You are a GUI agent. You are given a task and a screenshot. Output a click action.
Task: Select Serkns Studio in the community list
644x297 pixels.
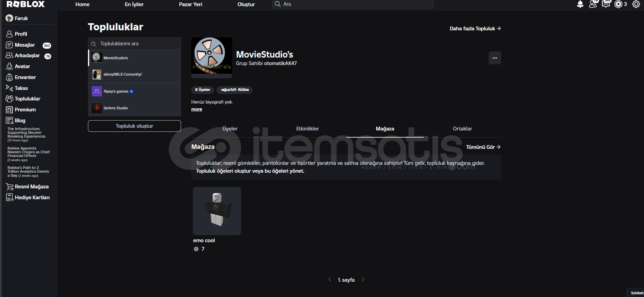pyautogui.click(x=135, y=108)
